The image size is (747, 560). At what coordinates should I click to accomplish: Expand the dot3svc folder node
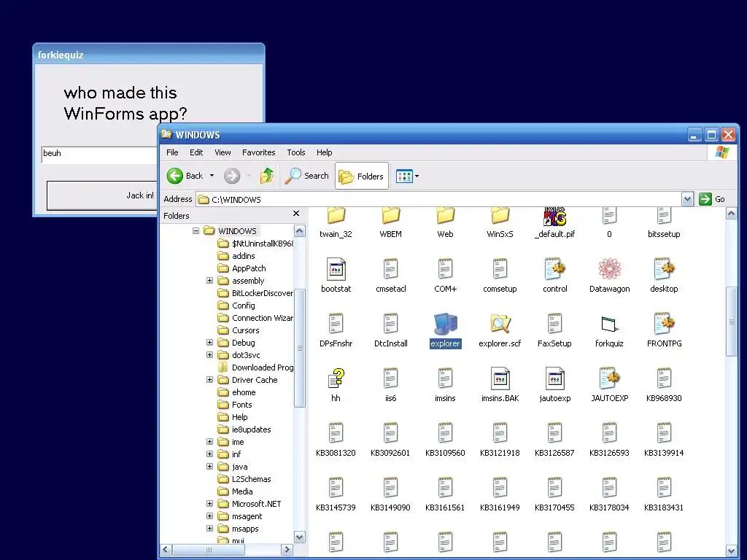[x=209, y=355]
